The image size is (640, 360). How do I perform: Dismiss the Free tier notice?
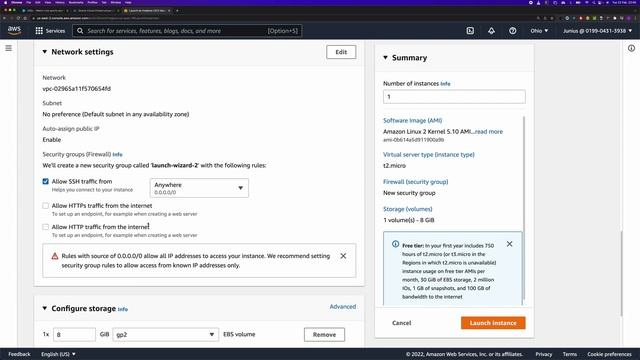point(509,244)
